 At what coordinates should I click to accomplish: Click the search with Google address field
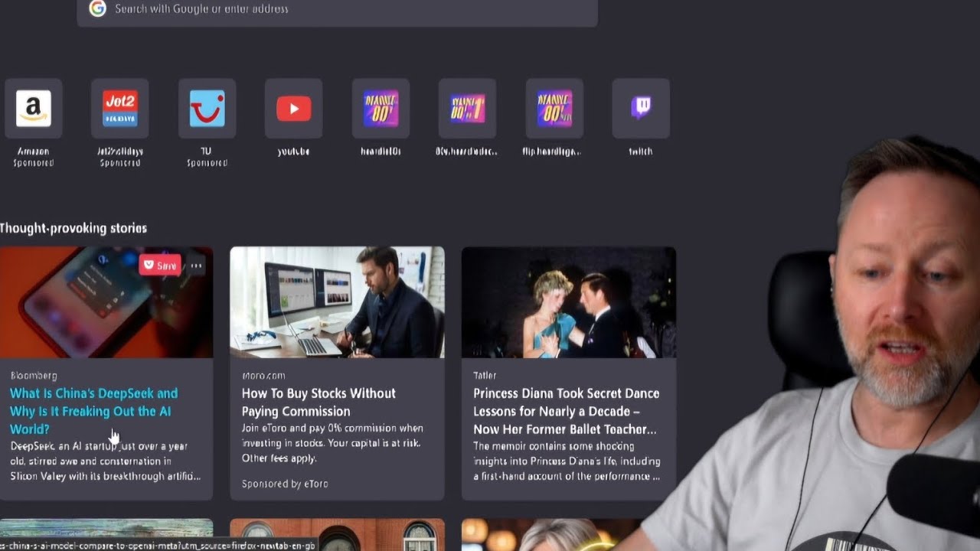[x=337, y=11]
